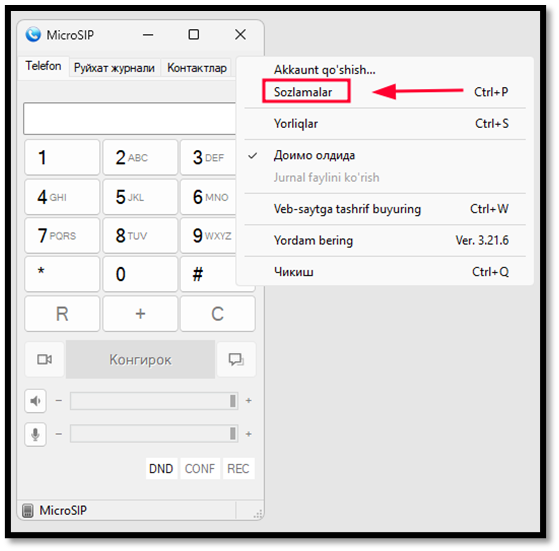559x551 pixels.
Task: Click the MicroSIP status bar phone icon
Action: [x=27, y=510]
